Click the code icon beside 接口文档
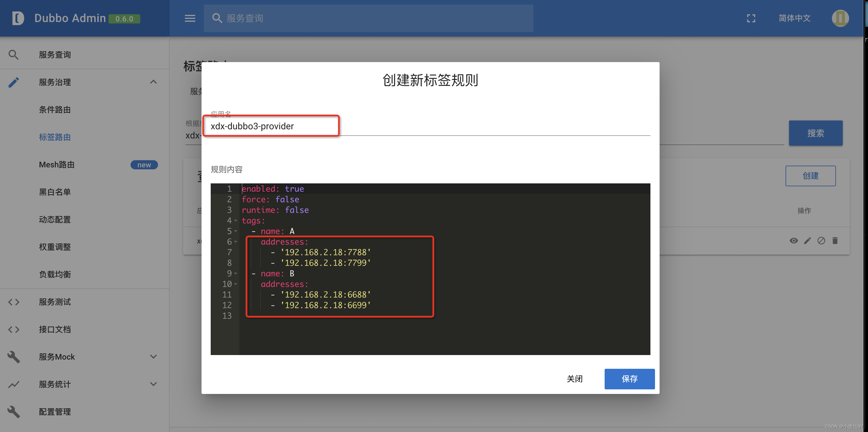Image resolution: width=868 pixels, height=432 pixels. pyautogui.click(x=13, y=329)
